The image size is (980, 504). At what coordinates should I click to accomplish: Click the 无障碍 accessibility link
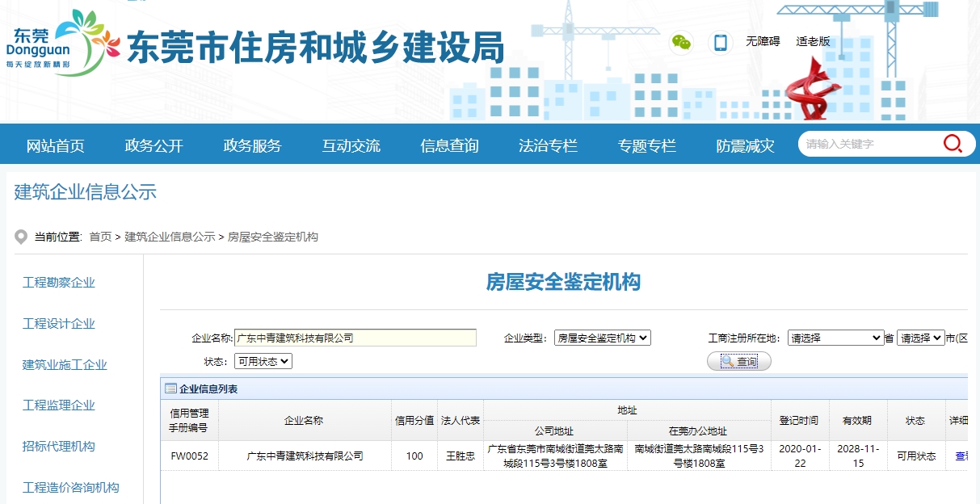pos(763,42)
